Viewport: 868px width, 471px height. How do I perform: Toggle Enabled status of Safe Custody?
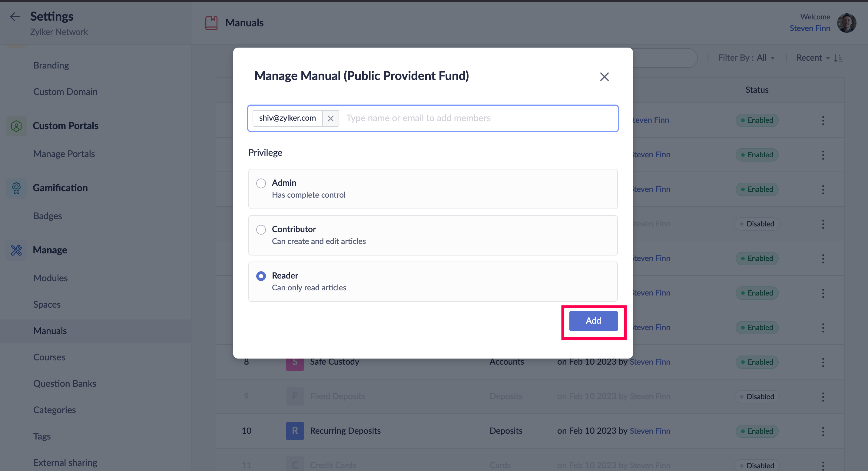point(757,362)
